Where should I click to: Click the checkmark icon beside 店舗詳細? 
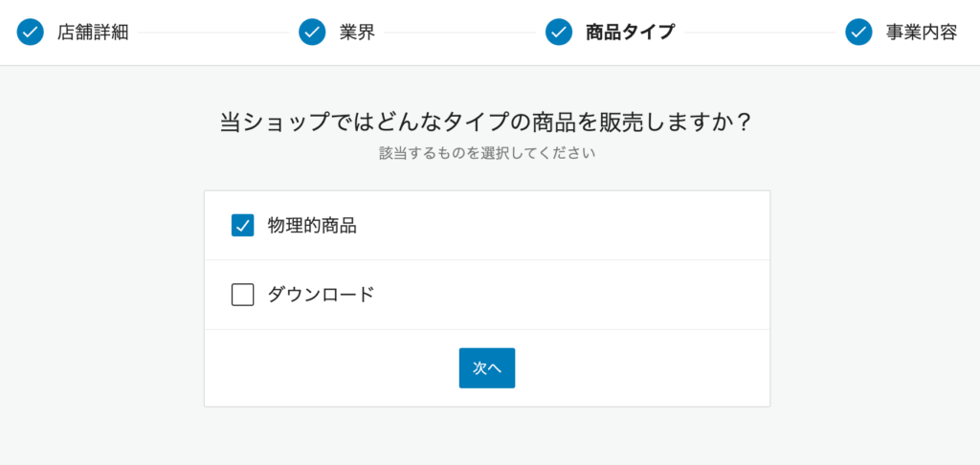tap(30, 32)
